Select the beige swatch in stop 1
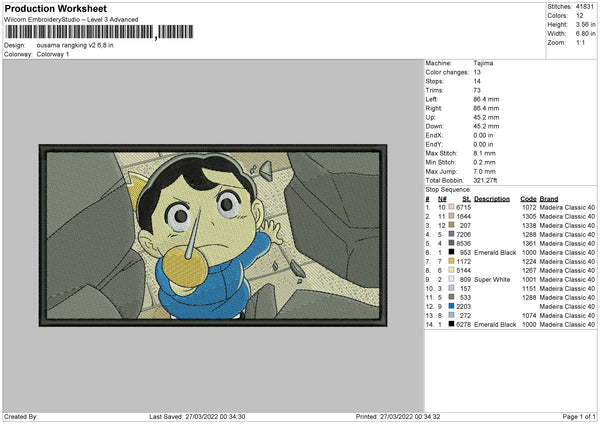This screenshot has height=424, width=600. pos(453,206)
